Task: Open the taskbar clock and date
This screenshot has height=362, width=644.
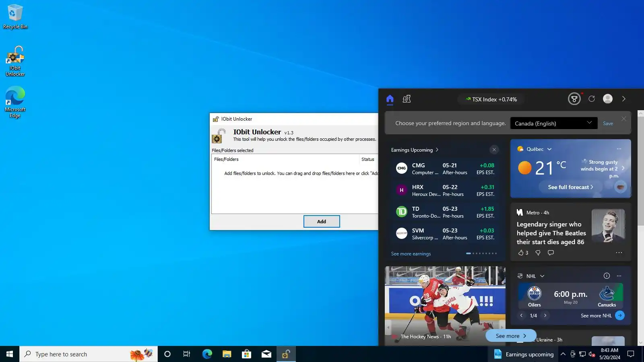Action: [609, 354]
